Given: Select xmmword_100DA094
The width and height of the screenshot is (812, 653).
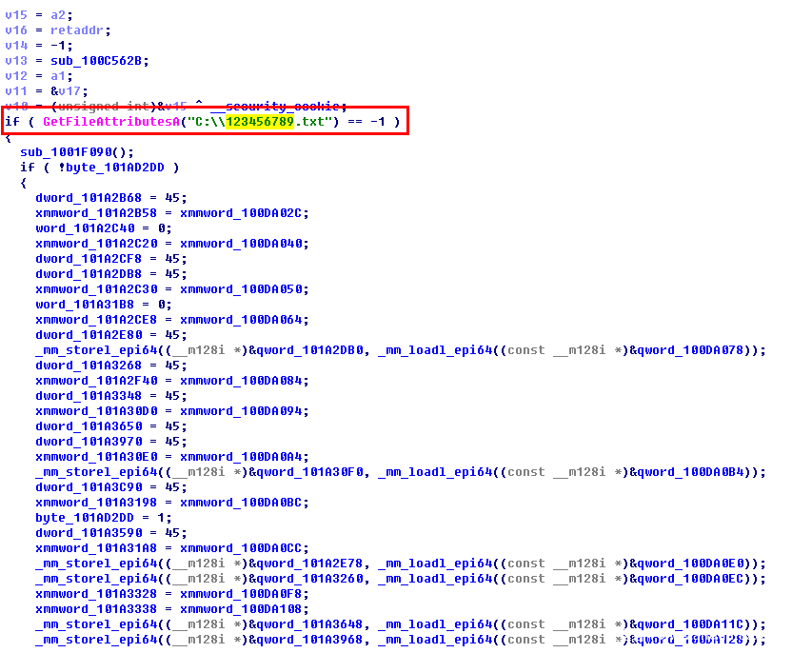Looking at the screenshot, I should click(241, 411).
